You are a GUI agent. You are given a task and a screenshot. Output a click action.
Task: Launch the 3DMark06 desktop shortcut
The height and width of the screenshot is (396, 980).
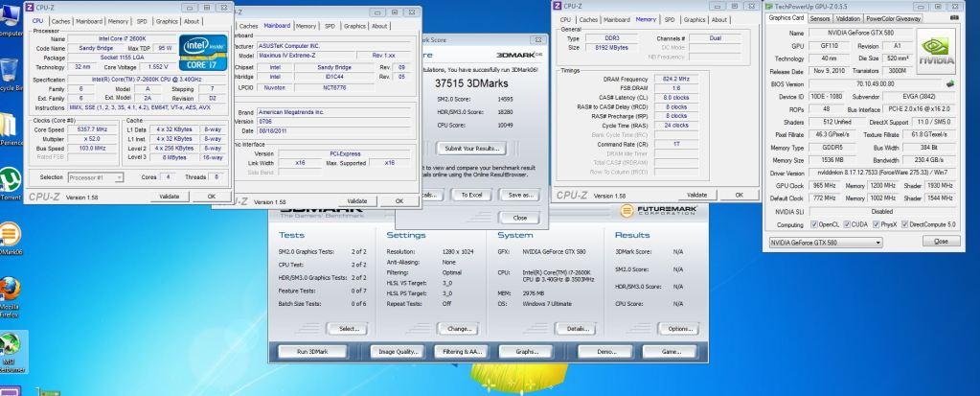(x=10, y=239)
